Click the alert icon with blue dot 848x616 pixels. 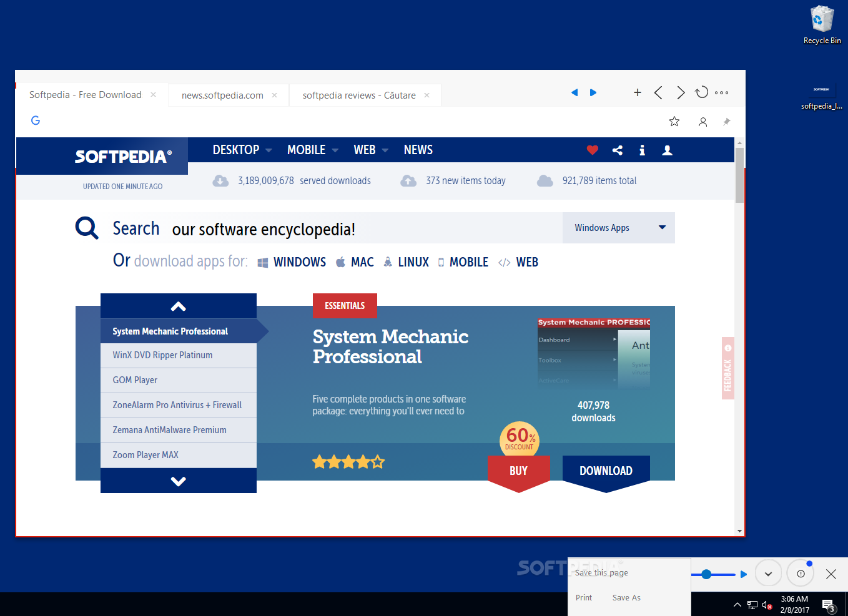tap(801, 574)
